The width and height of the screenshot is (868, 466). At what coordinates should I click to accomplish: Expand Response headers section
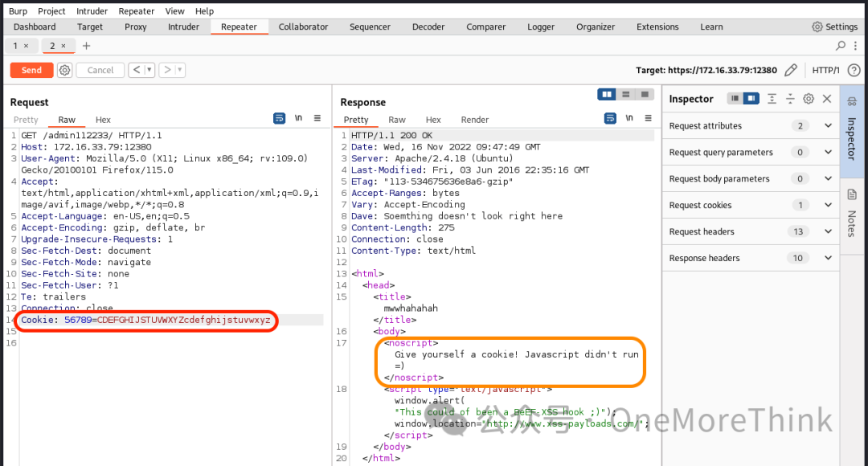click(x=751, y=258)
